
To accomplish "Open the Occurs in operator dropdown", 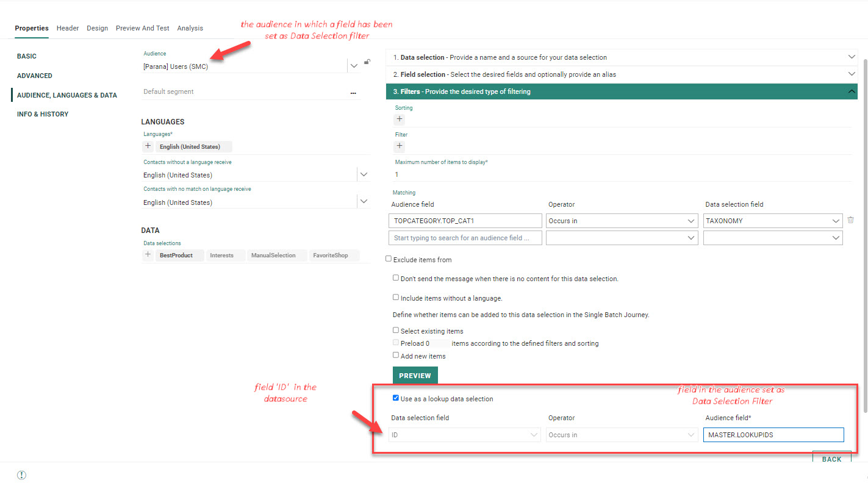I will click(622, 221).
